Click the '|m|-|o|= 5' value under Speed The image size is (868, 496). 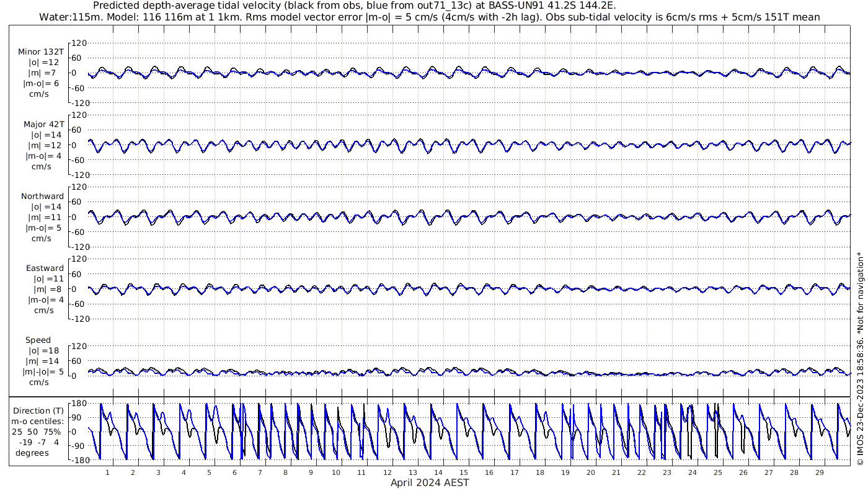(x=43, y=371)
